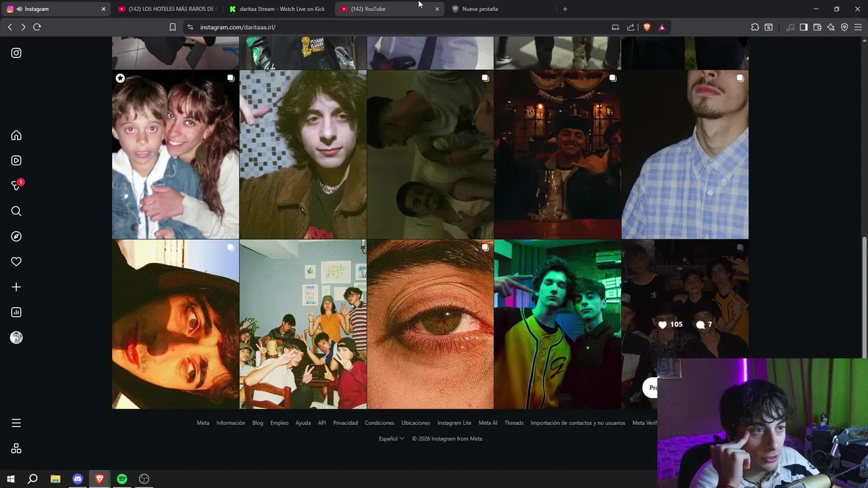Viewport: 868px width, 488px height.
Task: Open the Brave Wallet icon
Action: pos(817,27)
